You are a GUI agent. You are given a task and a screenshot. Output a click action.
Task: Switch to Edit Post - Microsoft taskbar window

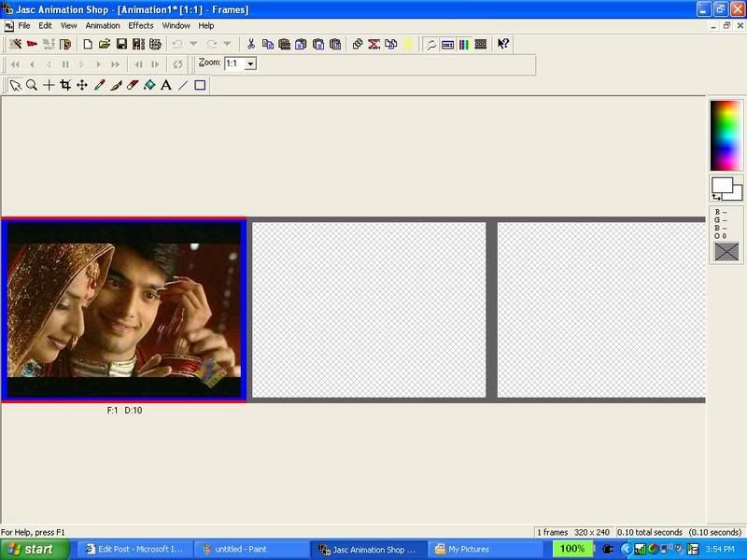[134, 549]
